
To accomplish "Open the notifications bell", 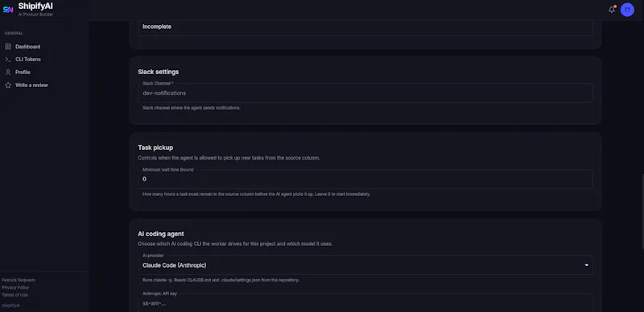I will pos(612,10).
